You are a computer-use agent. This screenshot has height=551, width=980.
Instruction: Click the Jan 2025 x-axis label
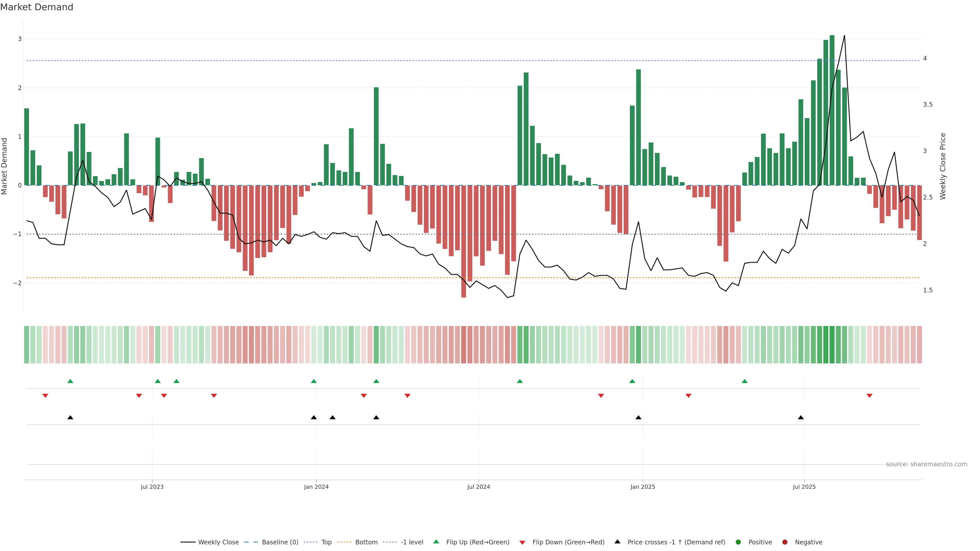(x=643, y=487)
